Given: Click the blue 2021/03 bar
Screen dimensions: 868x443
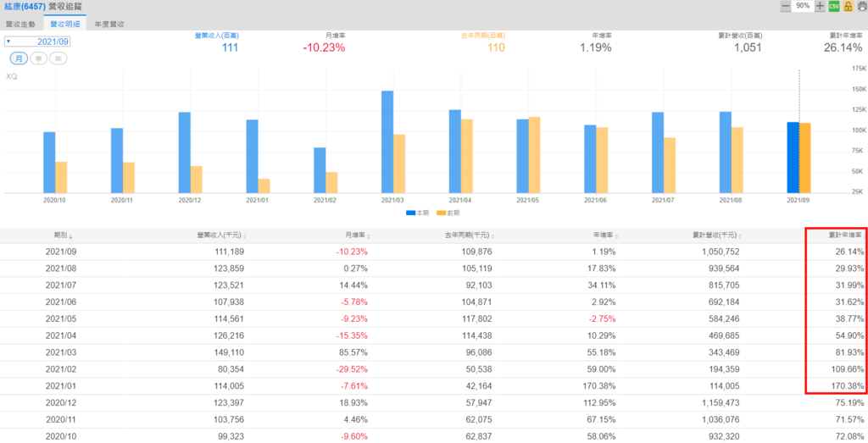Looking at the screenshot, I should [387, 141].
